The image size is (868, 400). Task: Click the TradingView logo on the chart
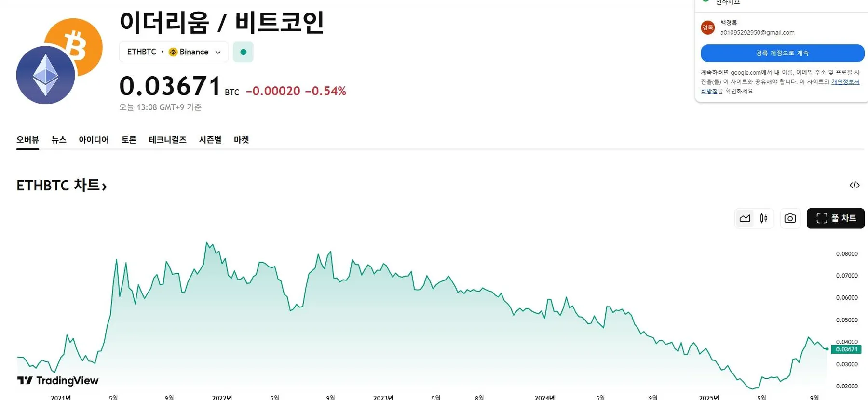pos(58,381)
